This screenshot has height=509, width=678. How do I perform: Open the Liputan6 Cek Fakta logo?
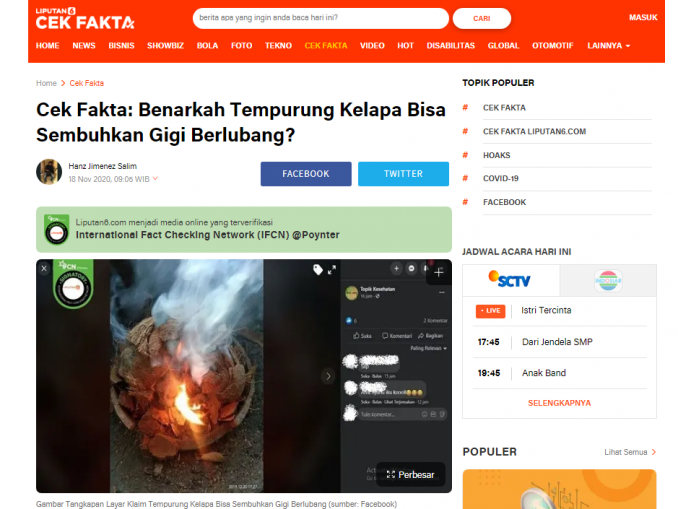(85, 19)
